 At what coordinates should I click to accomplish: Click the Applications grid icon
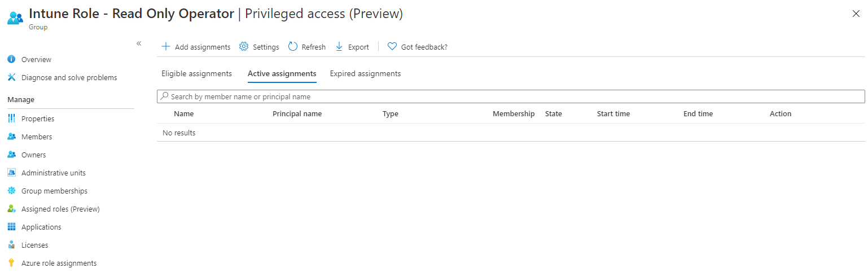(11, 227)
